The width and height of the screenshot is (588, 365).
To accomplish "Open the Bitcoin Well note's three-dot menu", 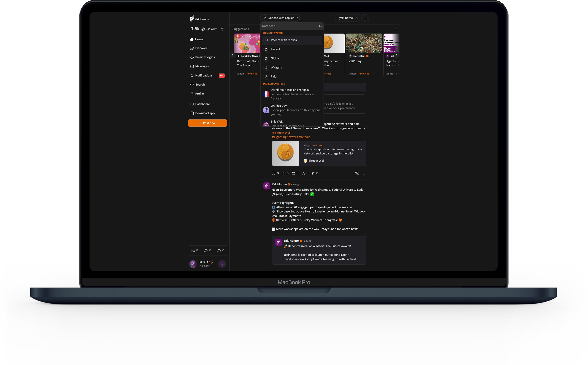I will point(363,173).
